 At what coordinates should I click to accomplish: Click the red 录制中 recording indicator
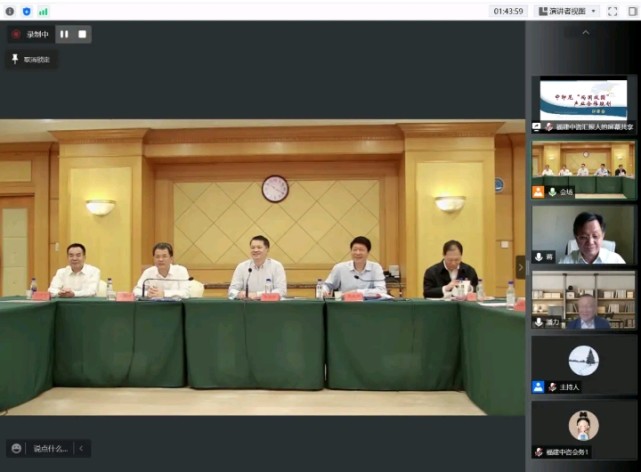click(30, 34)
